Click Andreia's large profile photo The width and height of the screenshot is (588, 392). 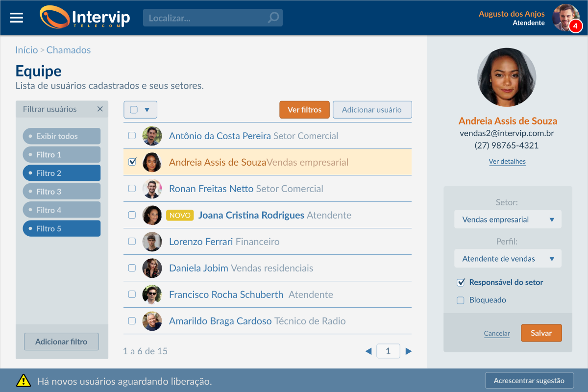click(x=507, y=77)
